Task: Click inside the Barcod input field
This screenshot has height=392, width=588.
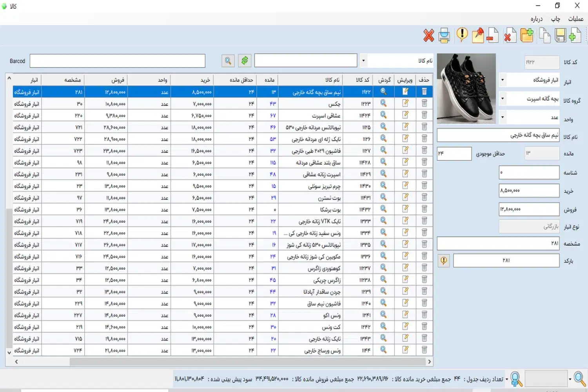Action: click(x=118, y=61)
